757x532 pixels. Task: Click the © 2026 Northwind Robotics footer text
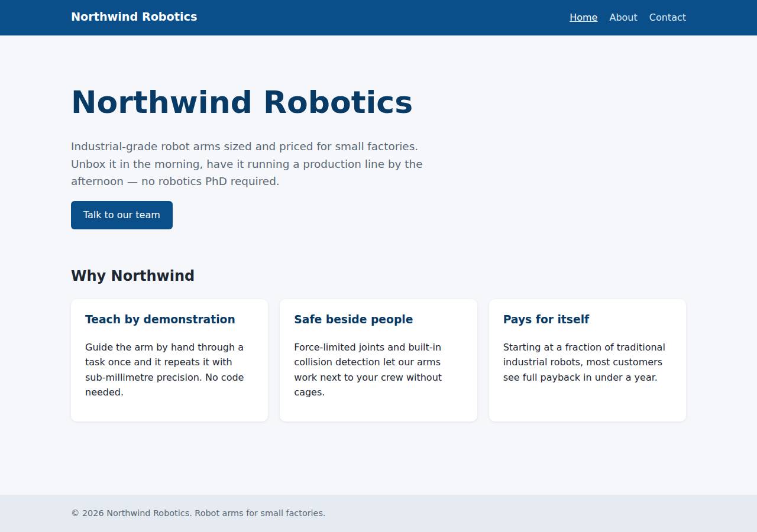[198, 513]
